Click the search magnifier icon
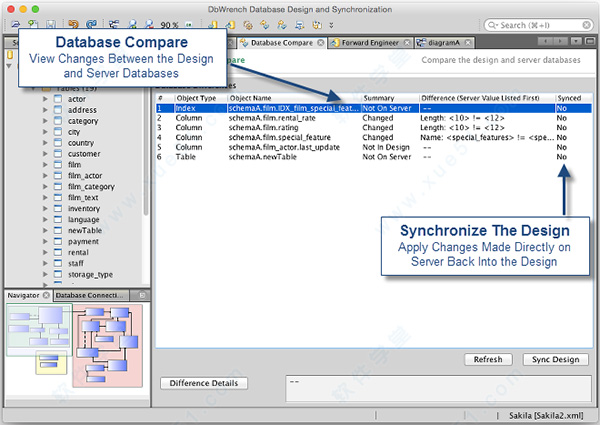This screenshot has height=425, width=600. [492, 25]
